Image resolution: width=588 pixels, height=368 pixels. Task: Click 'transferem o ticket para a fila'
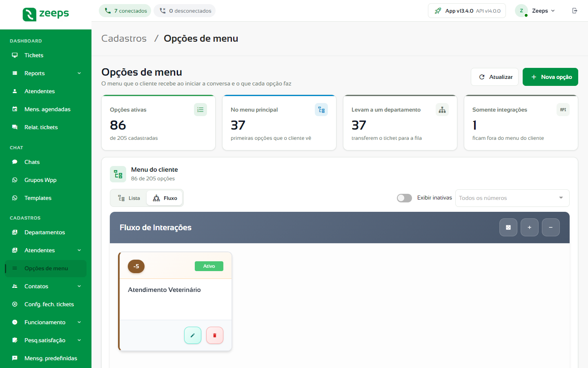point(387,138)
